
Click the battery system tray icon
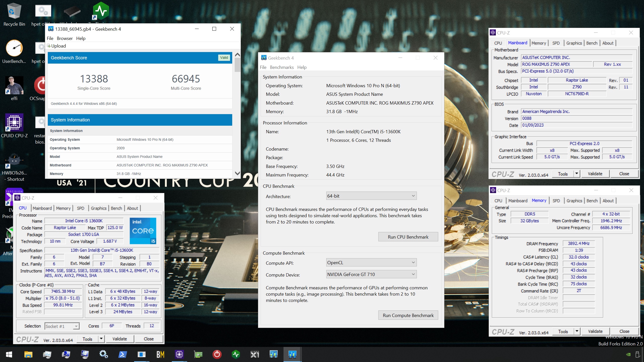coord(638,355)
